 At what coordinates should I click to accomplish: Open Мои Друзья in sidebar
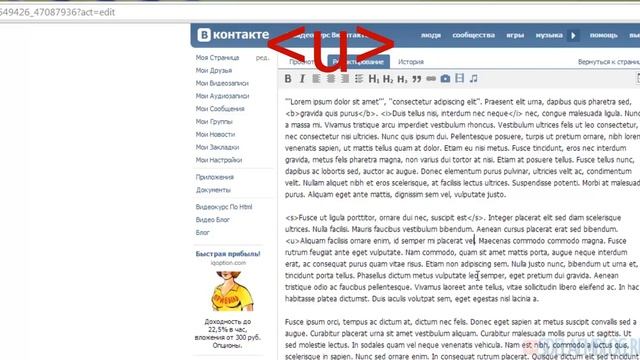213,71
